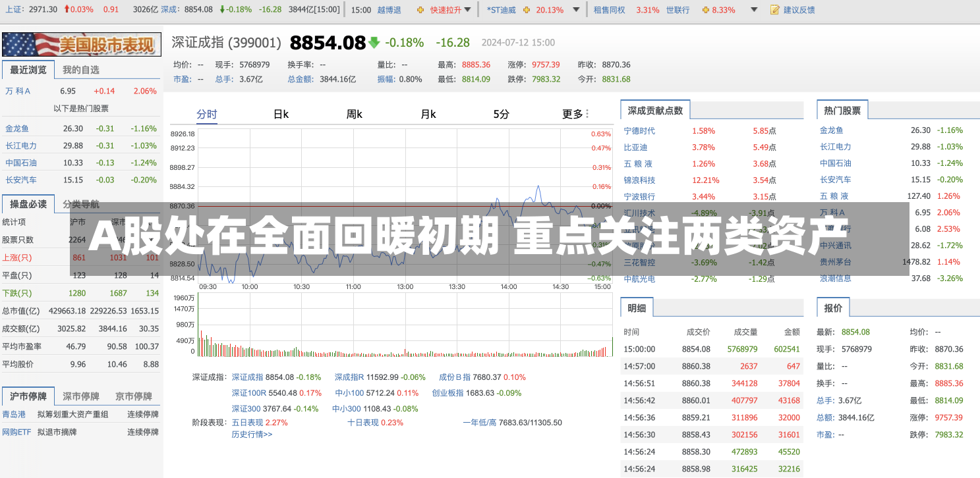Viewport: 980px width, 478px height.
Task: Open 青岛港 suspension entry
Action: pos(14,414)
